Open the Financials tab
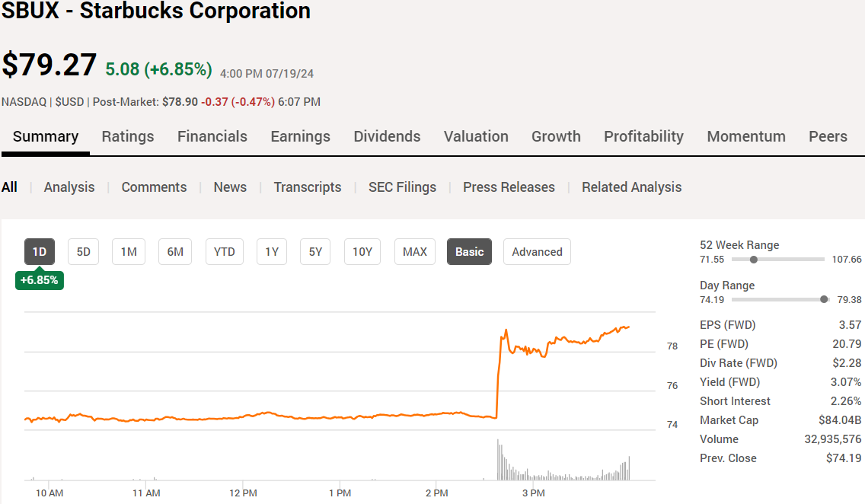Screen dimensions: 865x504 point(212,136)
